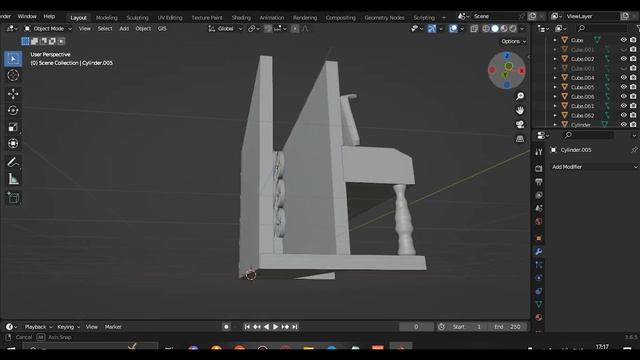
Task: Open the Window menu
Action: [x=27, y=16]
